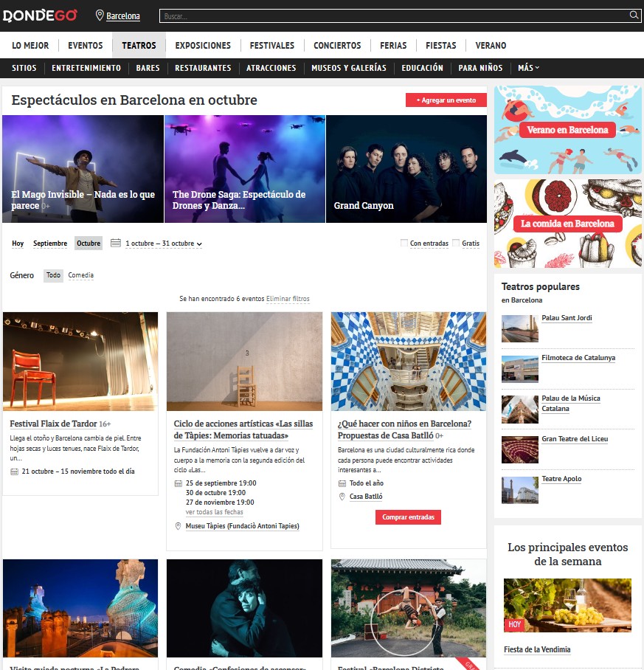The width and height of the screenshot is (644, 670).
Task: Click the location pin by Museu Tàpies
Action: coord(178,526)
